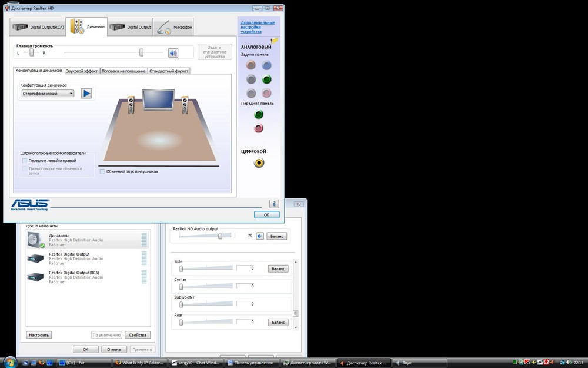Click the yellow ЦИФРОВОЙ coaxial jack icon

click(259, 162)
